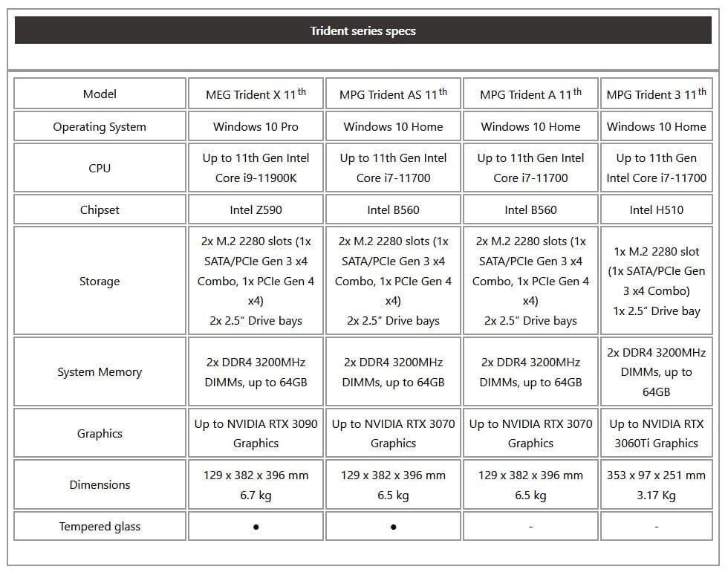Select the 'Operating System' row header

point(100,126)
